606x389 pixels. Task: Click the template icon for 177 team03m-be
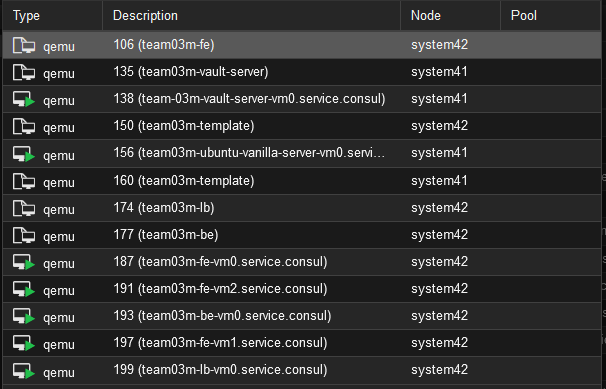[x=24, y=236]
